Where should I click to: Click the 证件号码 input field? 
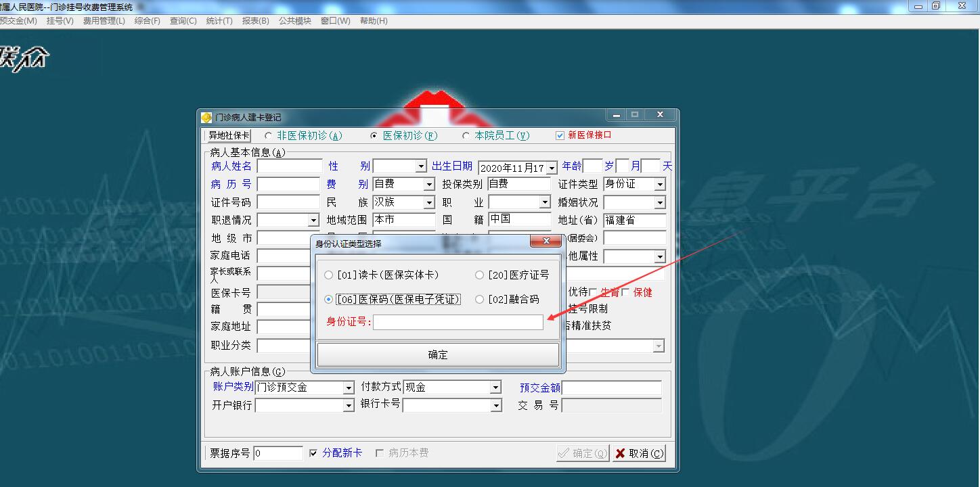pyautogui.click(x=288, y=202)
